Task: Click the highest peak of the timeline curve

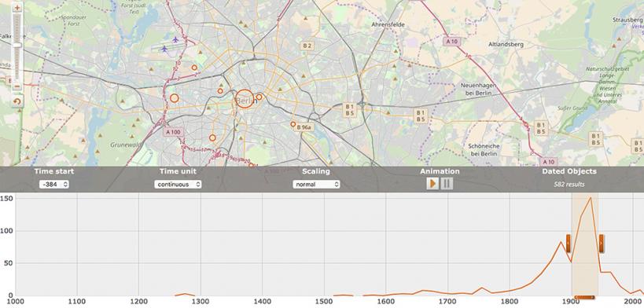Action: click(x=591, y=198)
